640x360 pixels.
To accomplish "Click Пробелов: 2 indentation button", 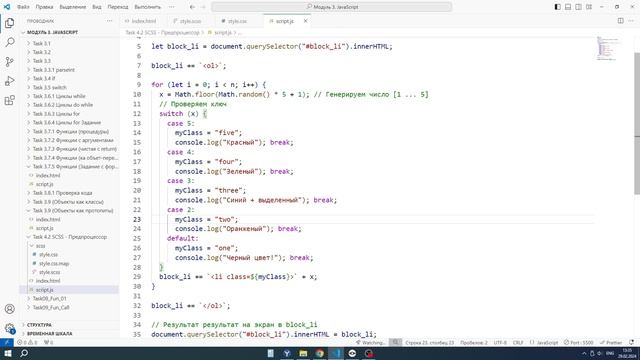I will pyautogui.click(x=474, y=342).
